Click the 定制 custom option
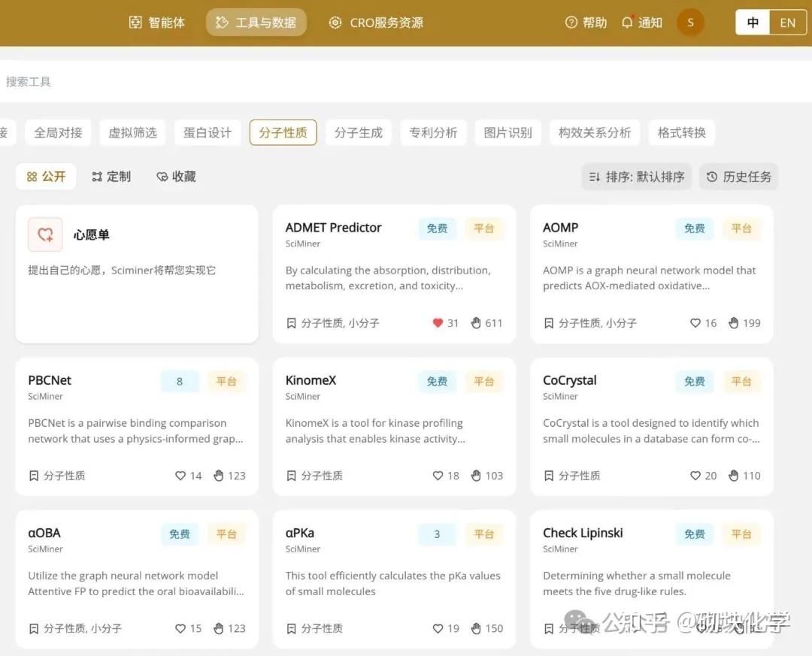The width and height of the screenshot is (812, 656). tap(111, 177)
